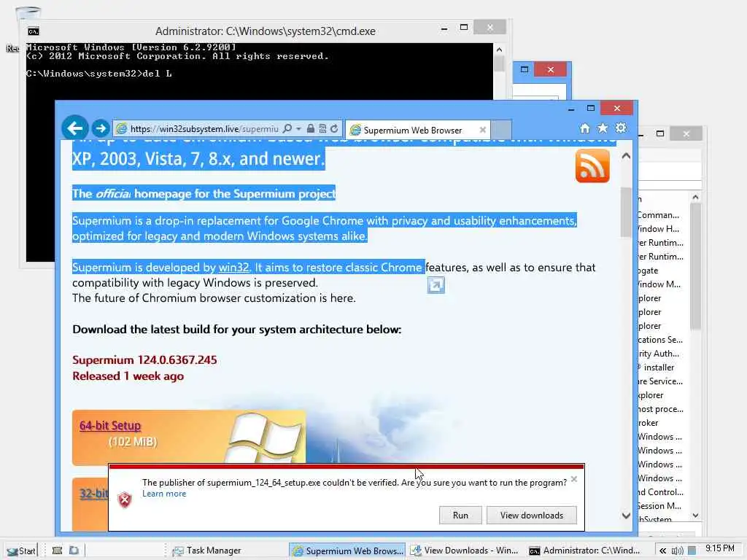Click the red shield warning icon
Viewport: 747px width, 560px height.
tap(125, 499)
